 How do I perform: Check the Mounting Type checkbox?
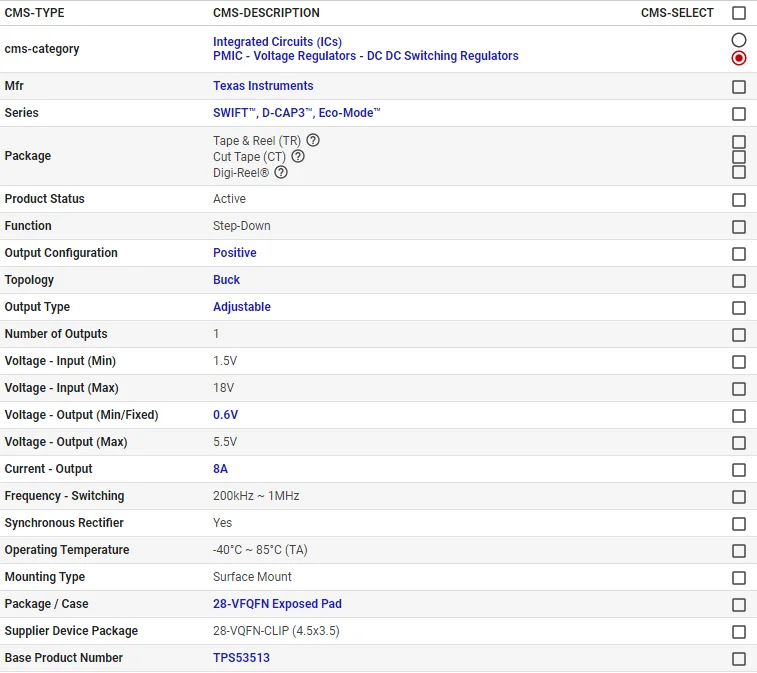[739, 578]
